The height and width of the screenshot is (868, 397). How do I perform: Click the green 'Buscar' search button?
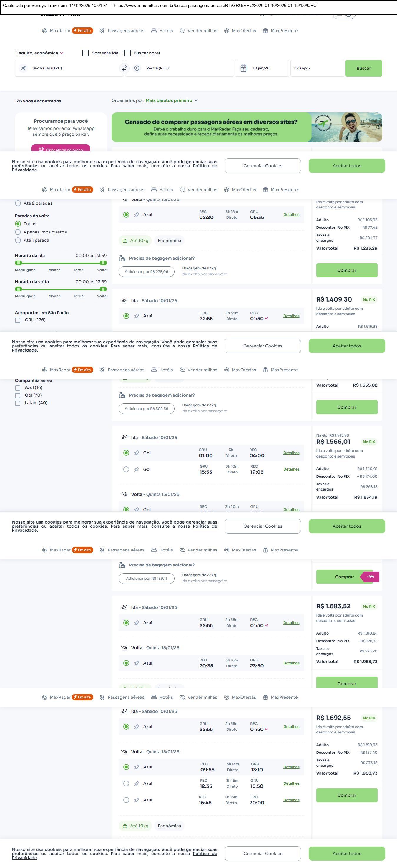(x=363, y=68)
